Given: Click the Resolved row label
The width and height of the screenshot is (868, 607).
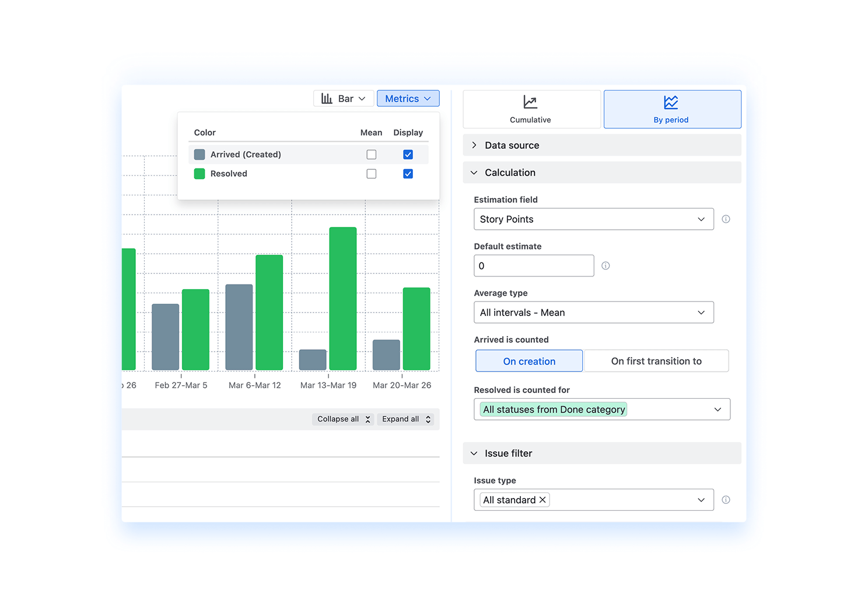Looking at the screenshot, I should point(229,174).
